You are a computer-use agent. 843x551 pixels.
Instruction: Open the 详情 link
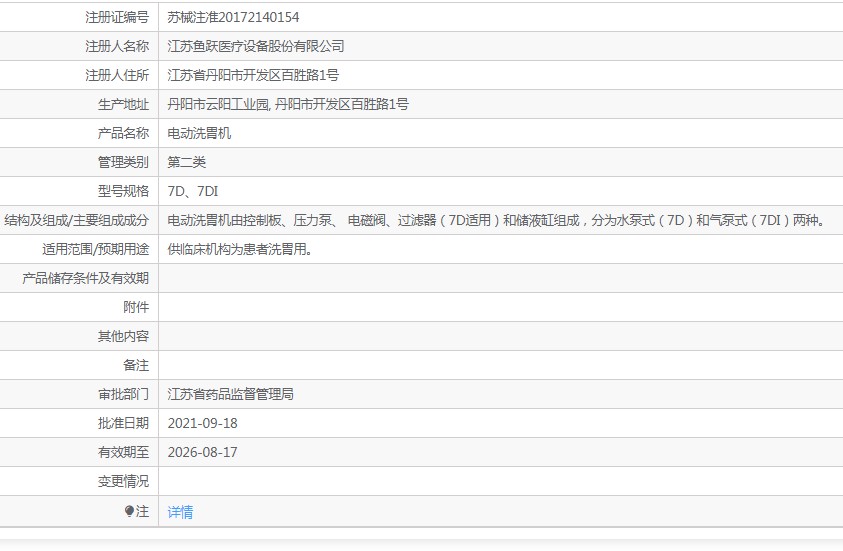(x=180, y=512)
